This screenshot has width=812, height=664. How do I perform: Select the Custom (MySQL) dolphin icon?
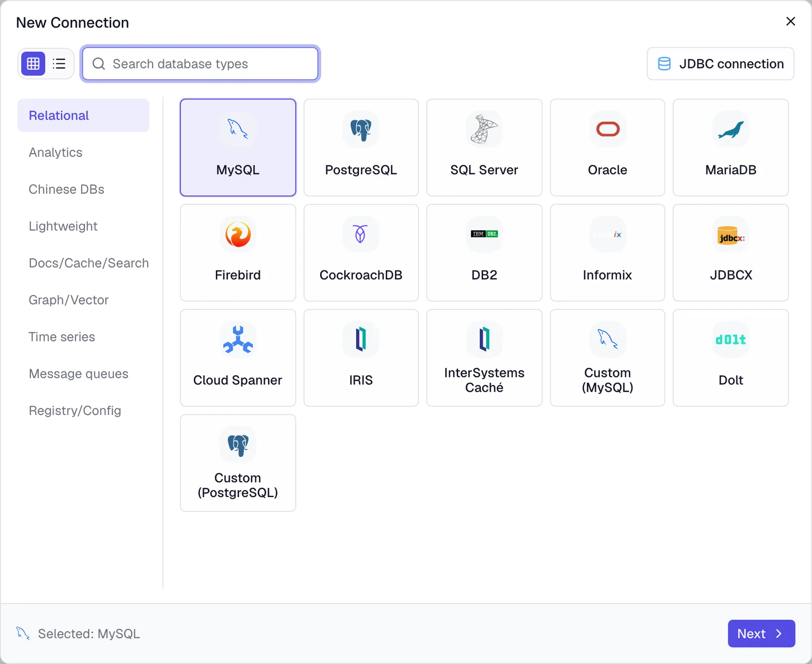(607, 339)
